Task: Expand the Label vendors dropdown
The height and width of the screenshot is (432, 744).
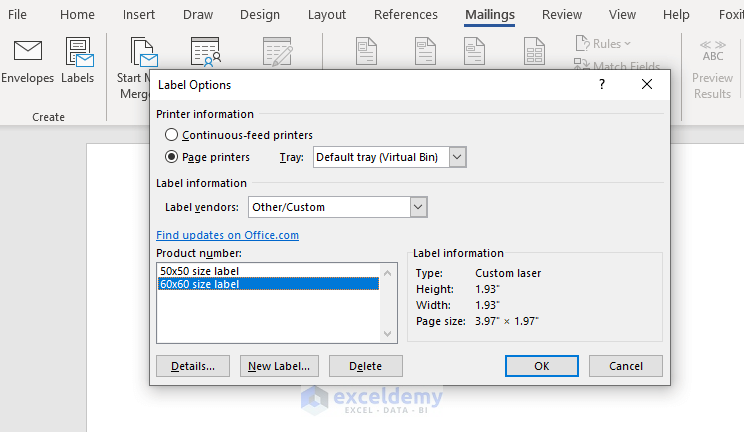Action: point(419,207)
